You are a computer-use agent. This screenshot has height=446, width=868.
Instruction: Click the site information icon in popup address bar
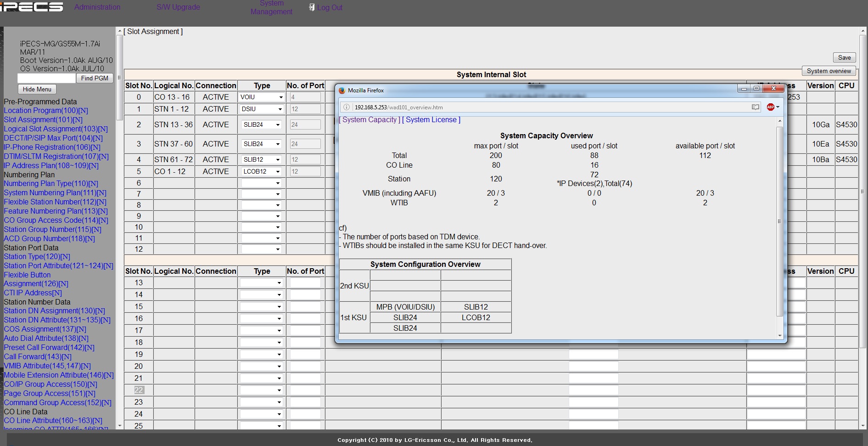coord(347,107)
